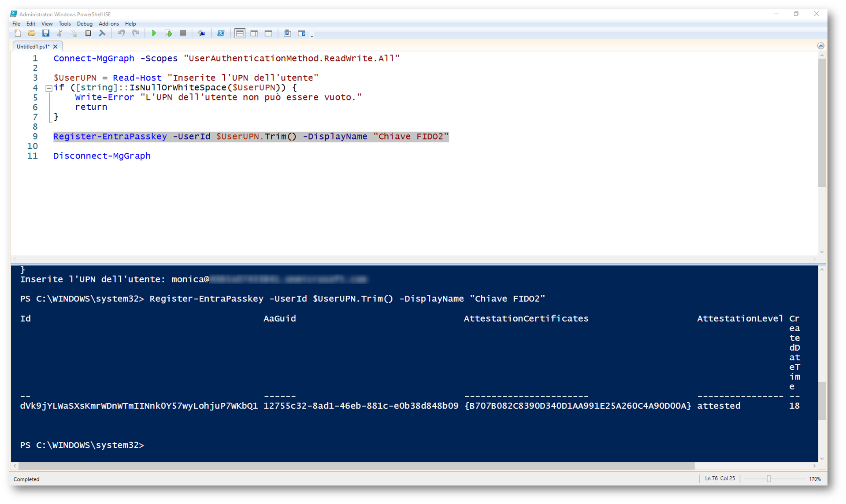The width and height of the screenshot is (846, 504).
Task: Create a new script file
Action: (18, 33)
